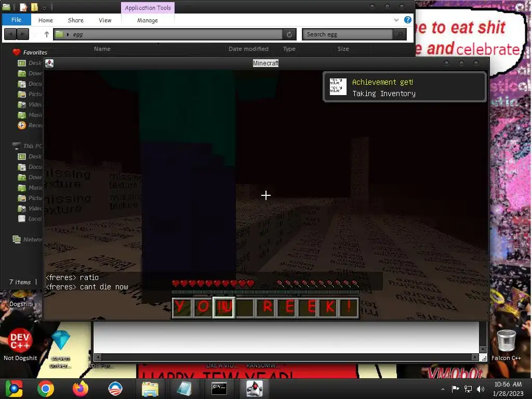Click the Favorites heart icon
This screenshot has width=532, height=399.
coord(16,52)
